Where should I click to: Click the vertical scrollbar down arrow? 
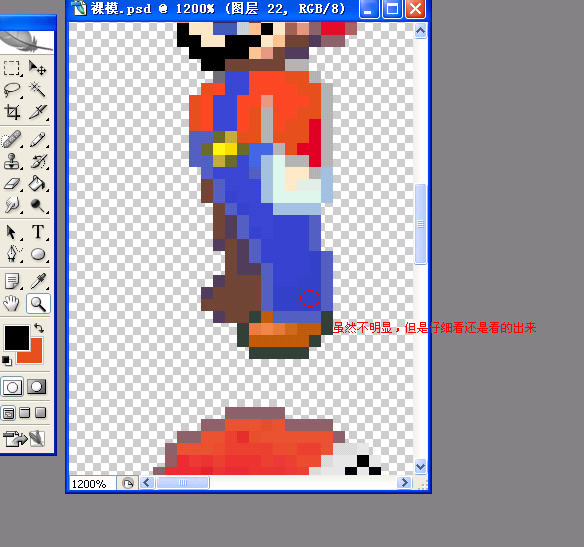click(x=420, y=466)
